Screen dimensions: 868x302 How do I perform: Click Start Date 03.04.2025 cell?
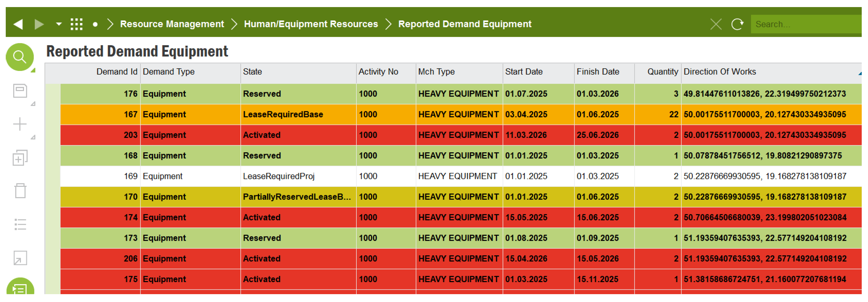coord(539,114)
